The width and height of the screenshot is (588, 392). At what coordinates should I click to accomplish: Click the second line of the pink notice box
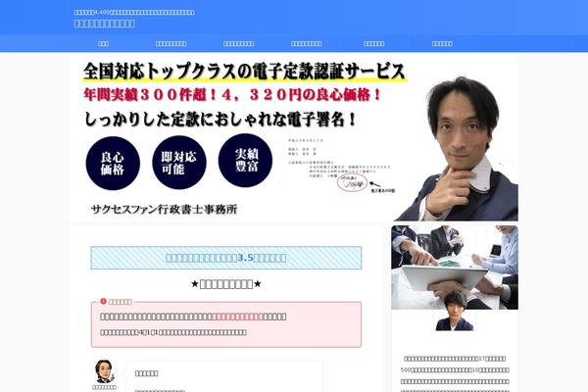tap(173, 332)
